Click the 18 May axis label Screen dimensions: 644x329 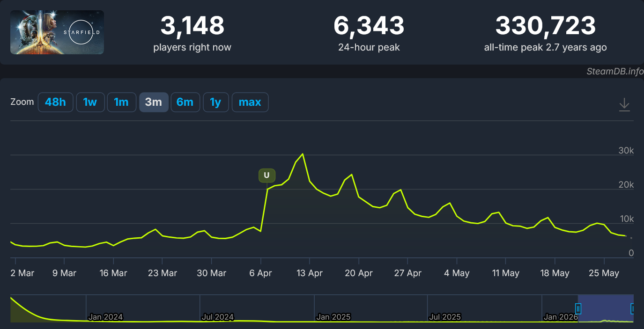coord(555,273)
